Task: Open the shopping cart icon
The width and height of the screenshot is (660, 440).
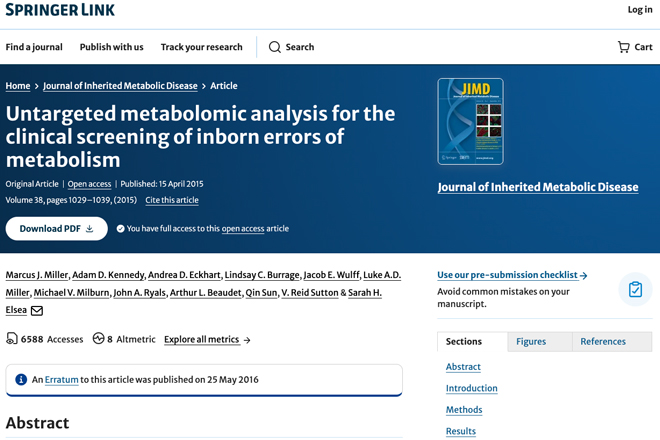Action: point(623,47)
